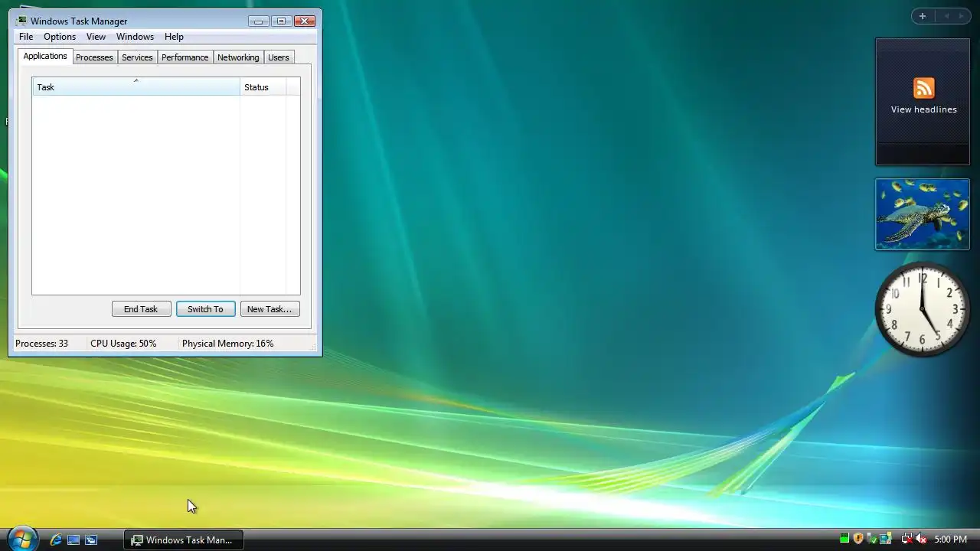
Task: Open the Windows menu
Action: (135, 37)
